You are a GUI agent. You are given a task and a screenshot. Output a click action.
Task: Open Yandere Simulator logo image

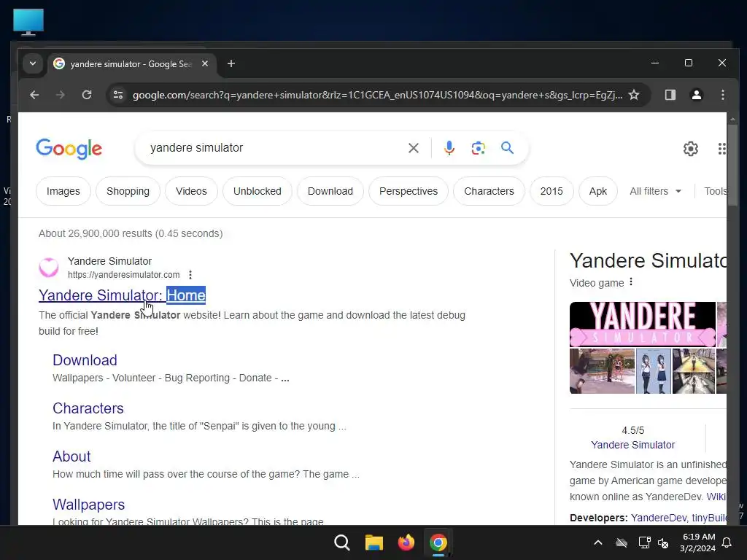point(643,324)
